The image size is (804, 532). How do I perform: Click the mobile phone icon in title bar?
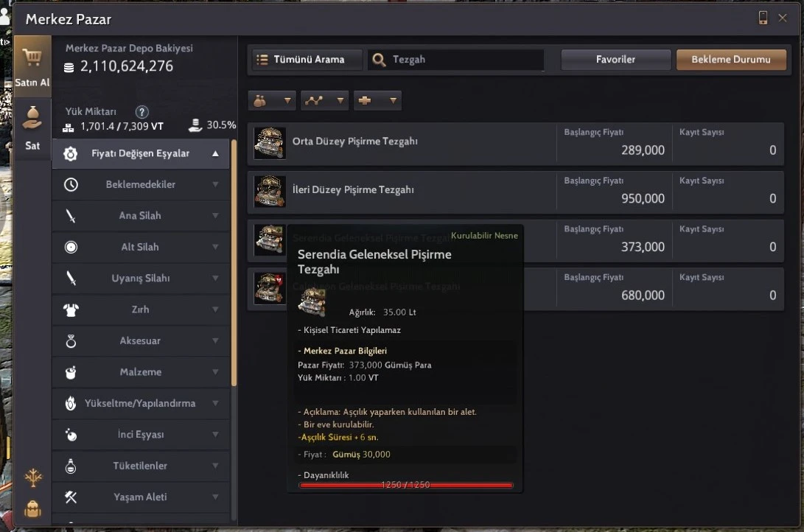(x=763, y=18)
